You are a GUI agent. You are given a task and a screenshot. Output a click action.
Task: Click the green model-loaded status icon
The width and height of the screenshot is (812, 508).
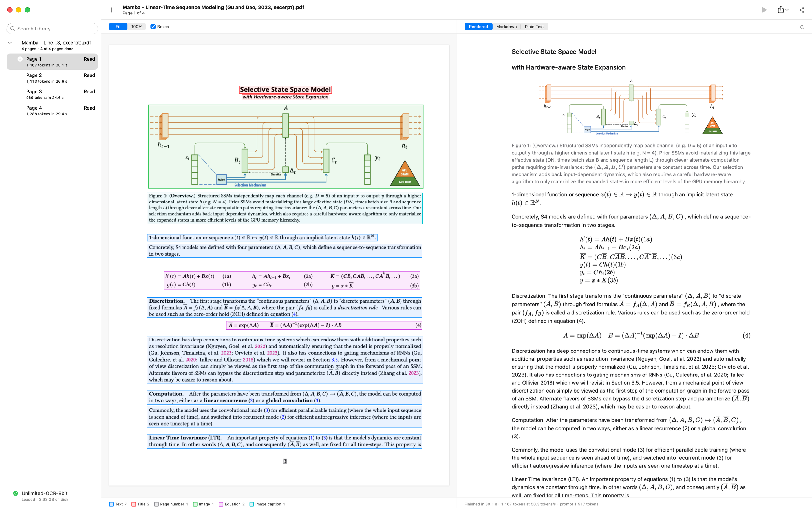coord(16,493)
